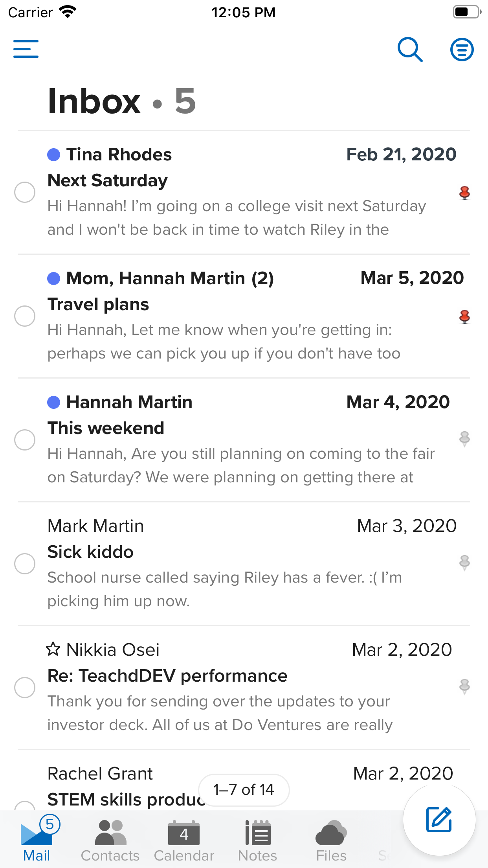The height and width of the screenshot is (868, 488).
Task: Pin the This weekend email
Action: coord(464,439)
